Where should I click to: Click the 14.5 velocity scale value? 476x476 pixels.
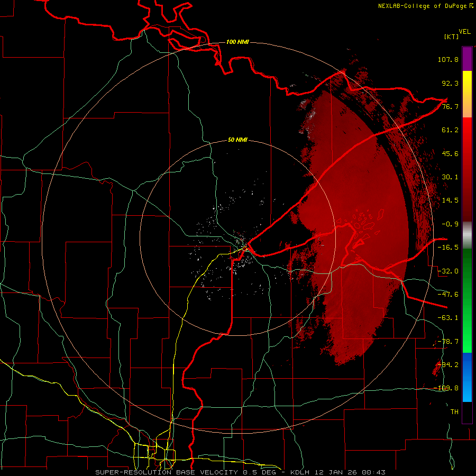coord(450,200)
